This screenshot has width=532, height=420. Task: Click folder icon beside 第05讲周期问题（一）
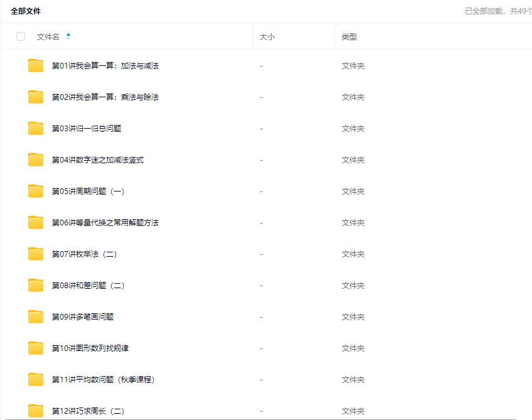point(36,191)
